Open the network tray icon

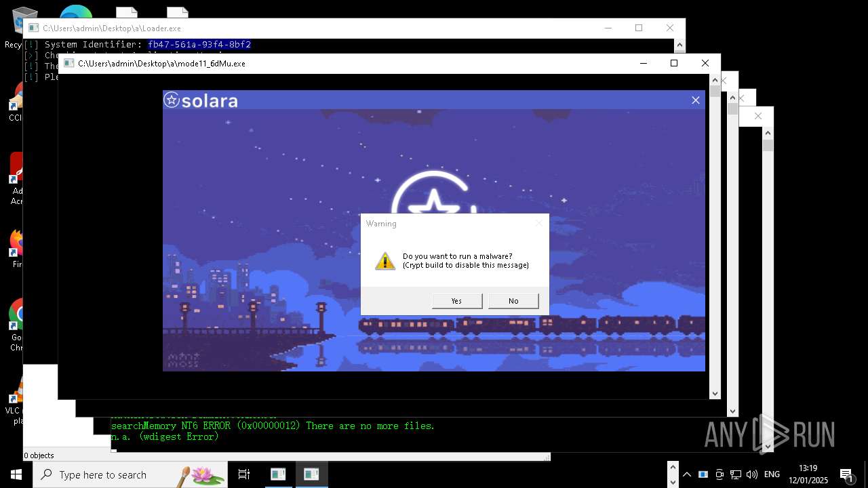[736, 474]
